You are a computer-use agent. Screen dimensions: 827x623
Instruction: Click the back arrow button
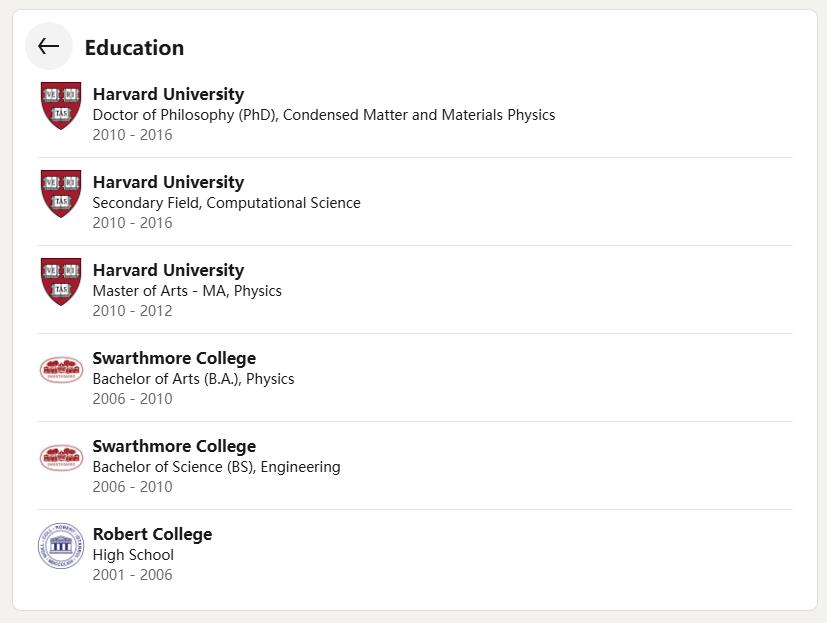[48, 46]
